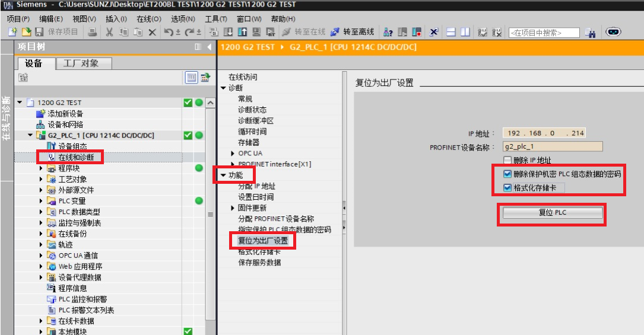Collapse 功能 section in navigation
644x335 pixels.
pos(223,175)
